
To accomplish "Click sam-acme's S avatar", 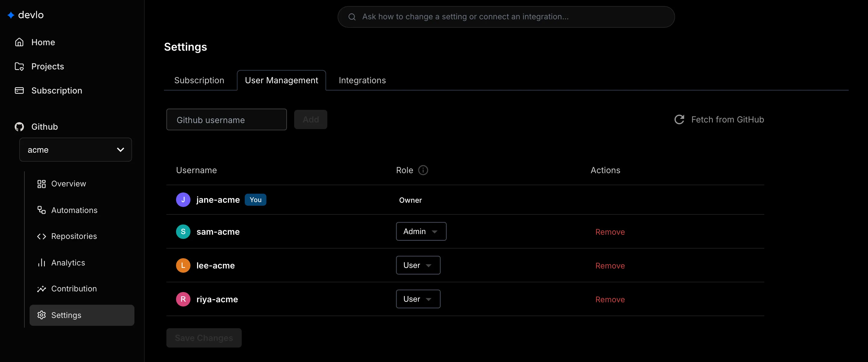I will 183,232.
